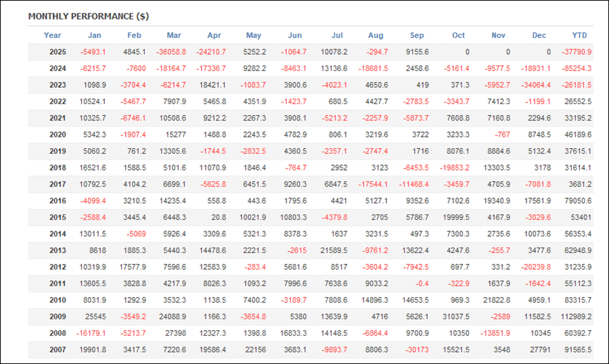
Task: Select the Oct column header
Action: tap(459, 35)
